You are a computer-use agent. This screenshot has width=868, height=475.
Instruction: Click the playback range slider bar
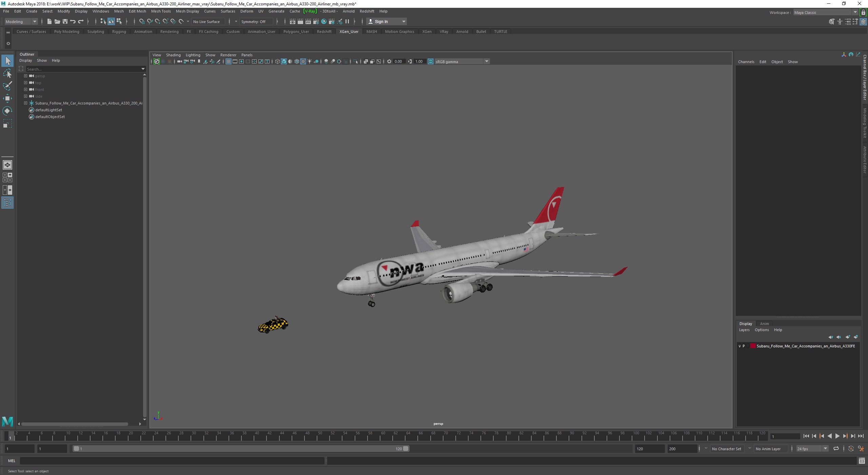241,449
